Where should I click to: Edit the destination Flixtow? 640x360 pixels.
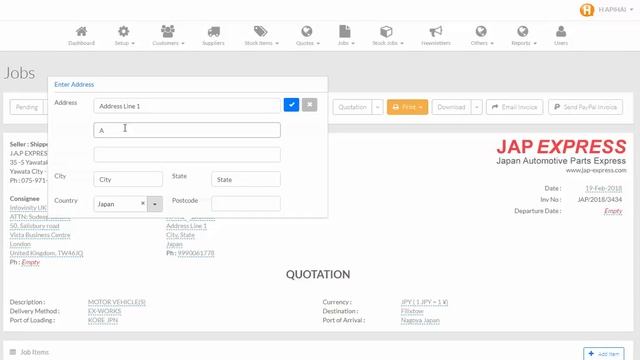coord(412,311)
